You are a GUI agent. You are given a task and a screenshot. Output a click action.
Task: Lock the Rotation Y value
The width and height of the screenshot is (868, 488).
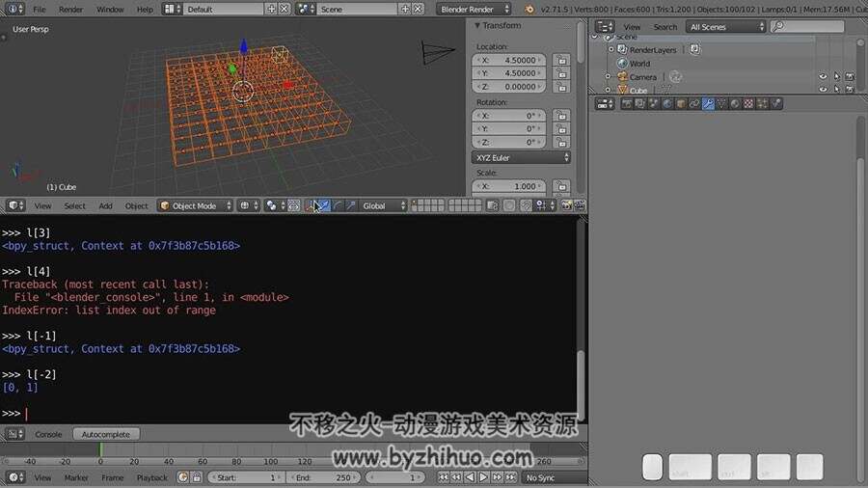562,128
